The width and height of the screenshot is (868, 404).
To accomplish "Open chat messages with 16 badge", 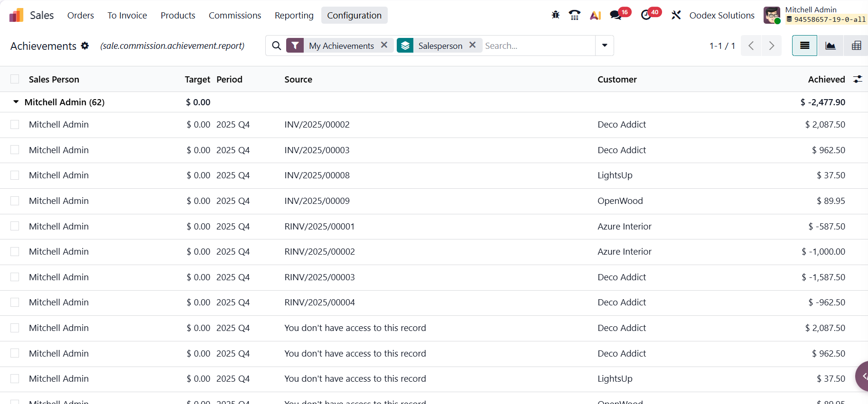I will click(616, 15).
